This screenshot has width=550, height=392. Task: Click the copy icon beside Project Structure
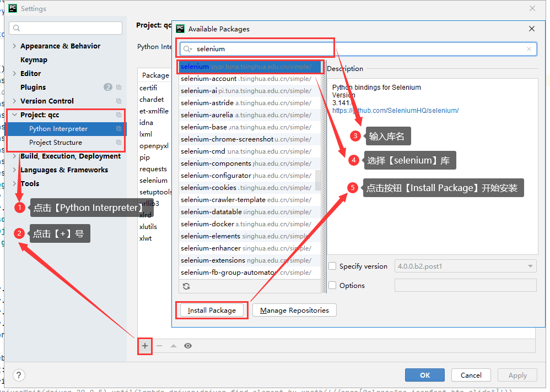point(118,143)
